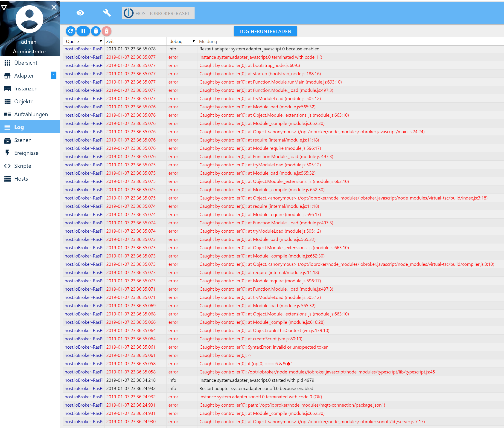Viewport: 504px width, 428px height.
Task: Click the message 'at startup (bootstrap_node.js:188:16)'
Action: (x=260, y=73)
